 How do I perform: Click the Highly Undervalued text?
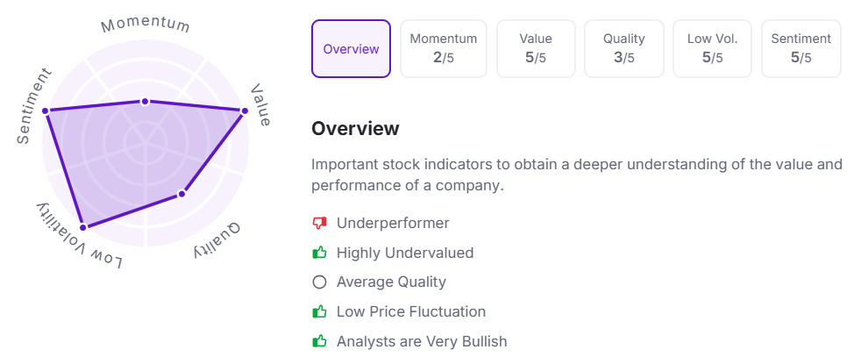(x=405, y=253)
